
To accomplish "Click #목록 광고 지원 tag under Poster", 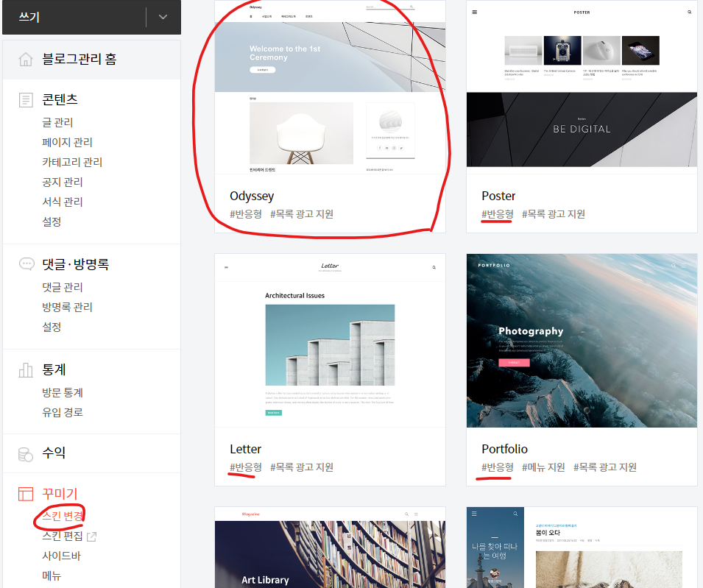I will click(554, 214).
